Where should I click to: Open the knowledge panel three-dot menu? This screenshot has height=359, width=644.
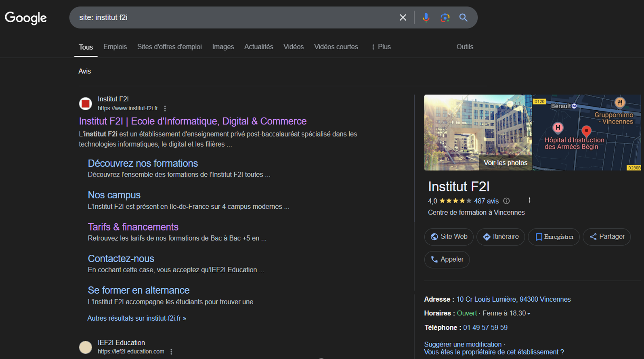pyautogui.click(x=529, y=200)
